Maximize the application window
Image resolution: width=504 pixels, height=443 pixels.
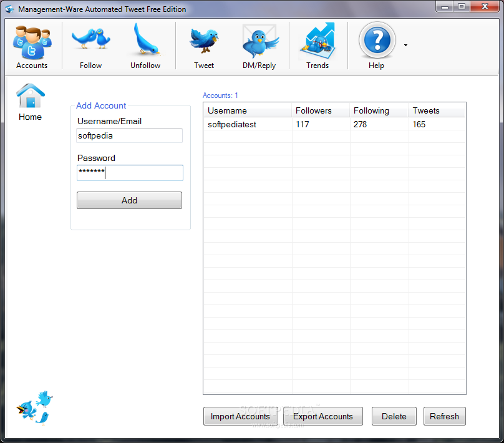coord(462,6)
